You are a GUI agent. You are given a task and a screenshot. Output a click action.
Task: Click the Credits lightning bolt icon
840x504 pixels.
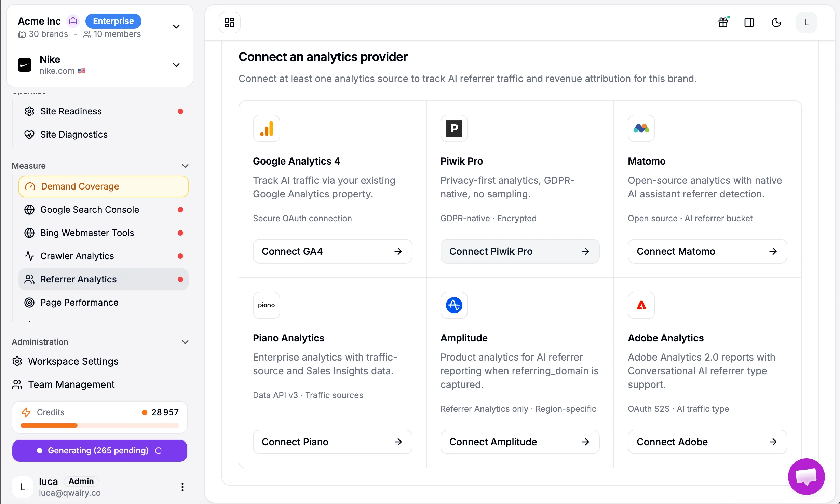coord(26,412)
